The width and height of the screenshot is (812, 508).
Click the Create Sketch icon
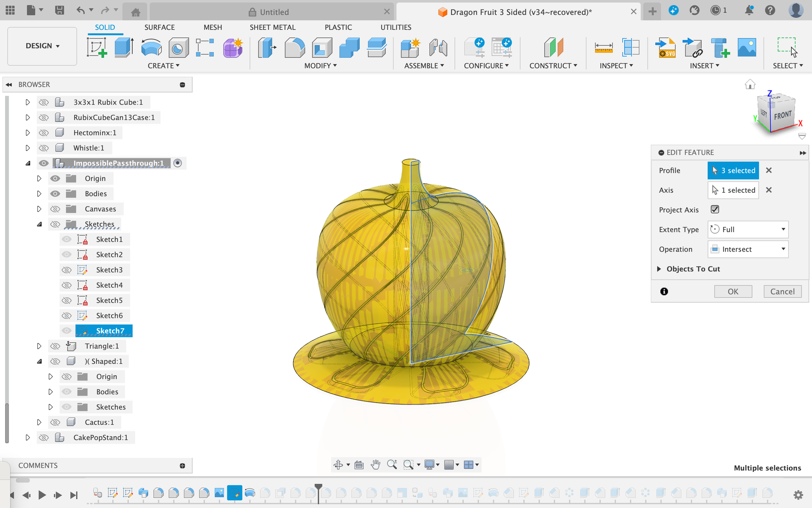[x=97, y=47]
